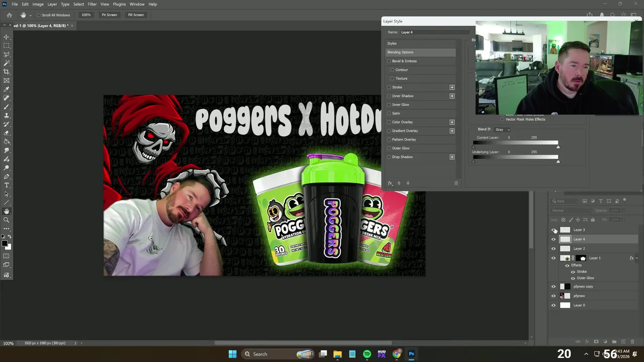Image resolution: width=644 pixels, height=362 pixels.
Task: Check Scroll All Windows option
Action: point(39,15)
